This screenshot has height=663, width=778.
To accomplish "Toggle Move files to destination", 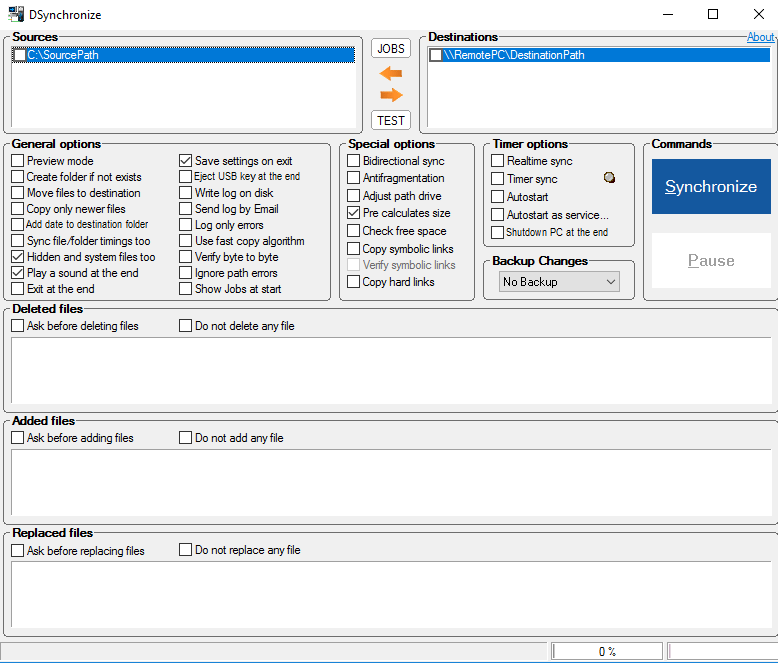I will tap(17, 193).
